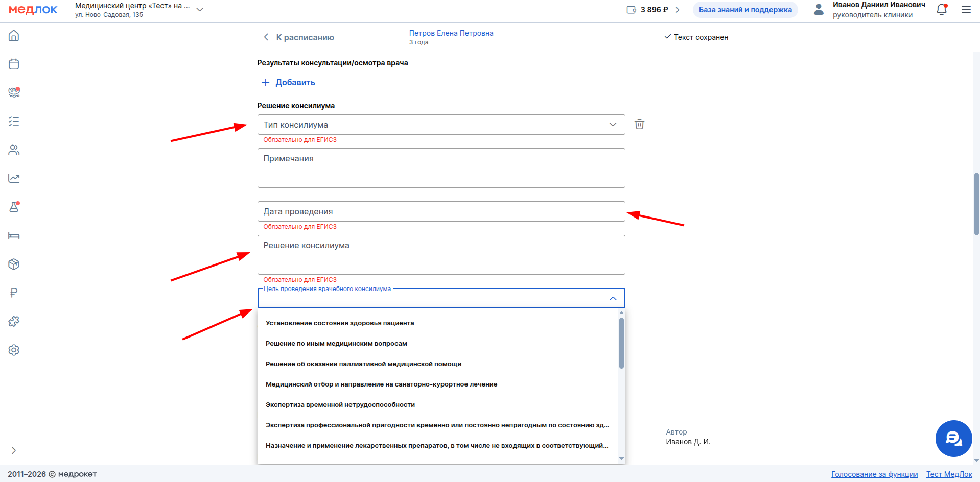Open the analytics chart icon
Screen dimensions: 980x482
14,179
